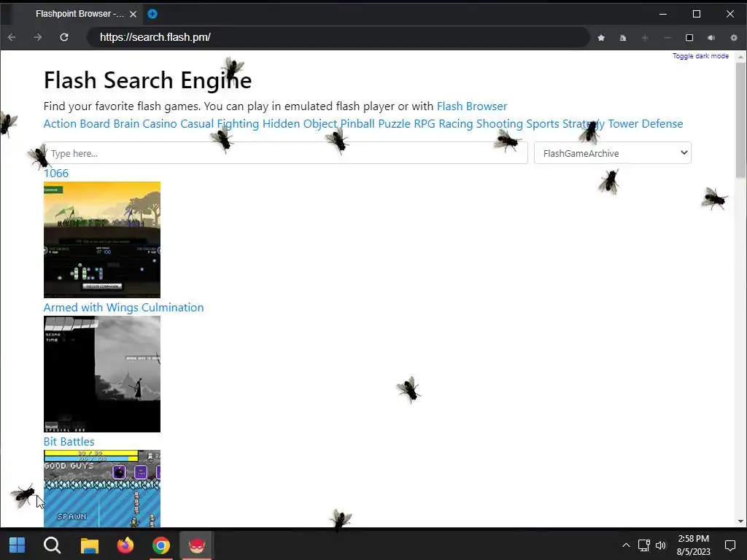
Task: Go back using the browser back arrow
Action: pos(12,37)
